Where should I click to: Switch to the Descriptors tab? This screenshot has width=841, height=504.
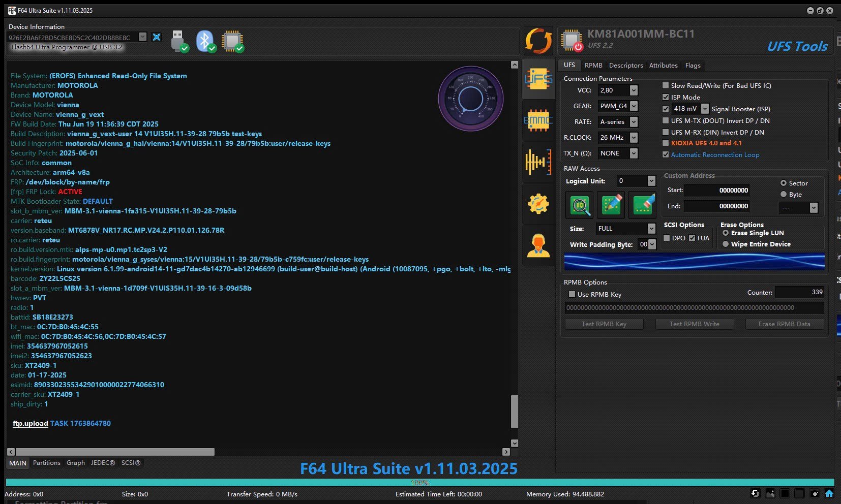pos(626,65)
